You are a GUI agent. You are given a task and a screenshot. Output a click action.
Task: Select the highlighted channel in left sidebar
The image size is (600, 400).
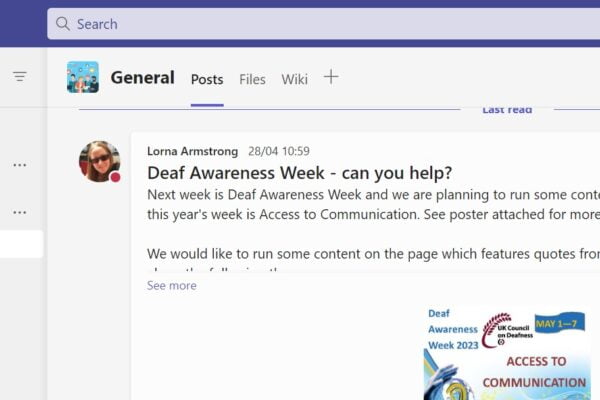(x=21, y=244)
